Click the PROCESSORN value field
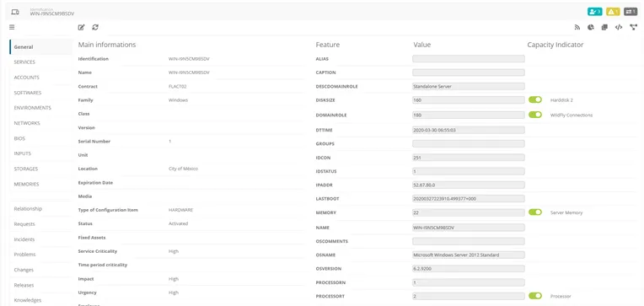This screenshot has height=306, width=644. pyautogui.click(x=468, y=282)
